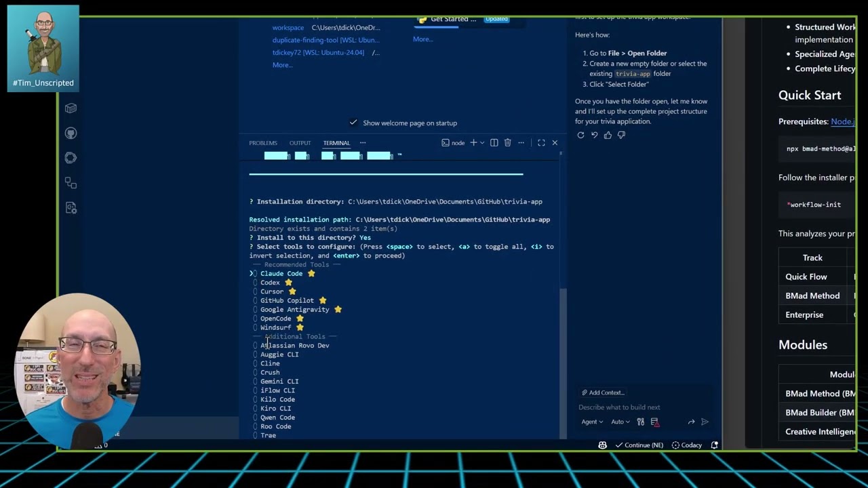Click the forward arrow icon in chat input
Image resolution: width=868 pixels, height=488 pixels.
[x=691, y=422]
